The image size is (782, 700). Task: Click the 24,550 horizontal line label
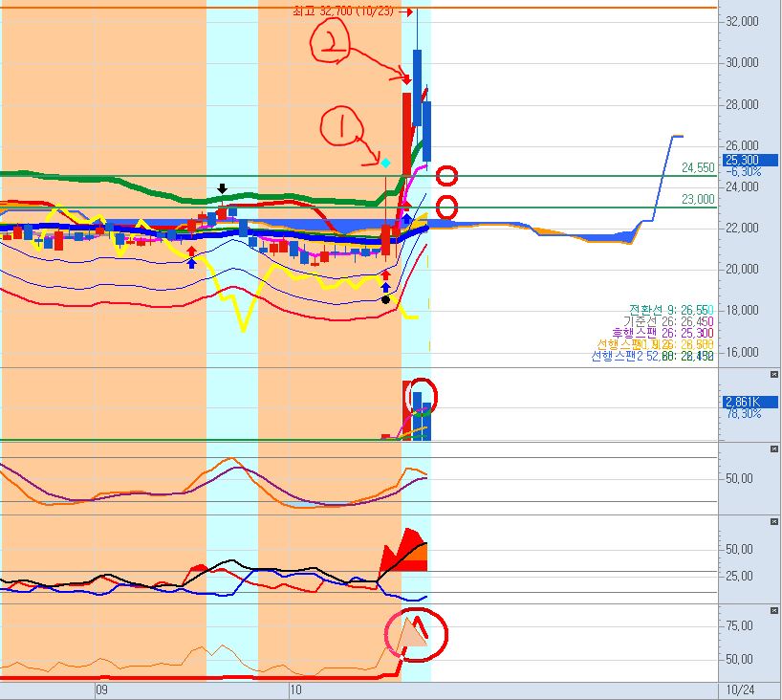click(698, 168)
